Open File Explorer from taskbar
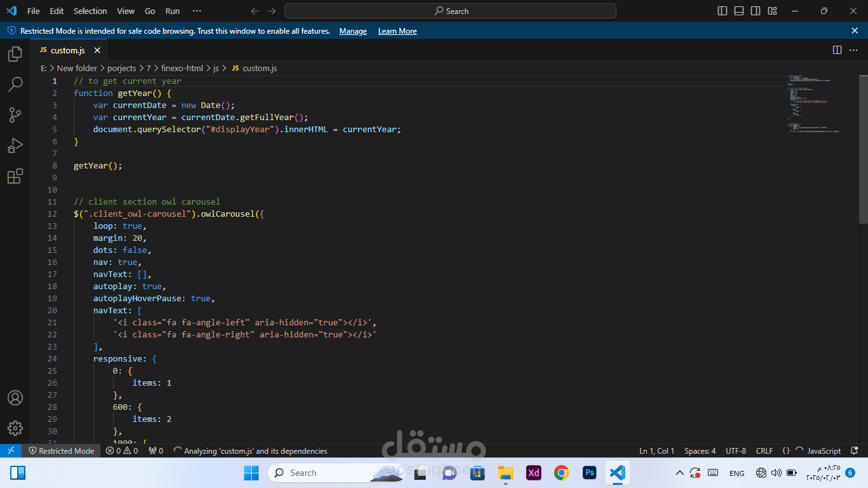 [x=505, y=473]
